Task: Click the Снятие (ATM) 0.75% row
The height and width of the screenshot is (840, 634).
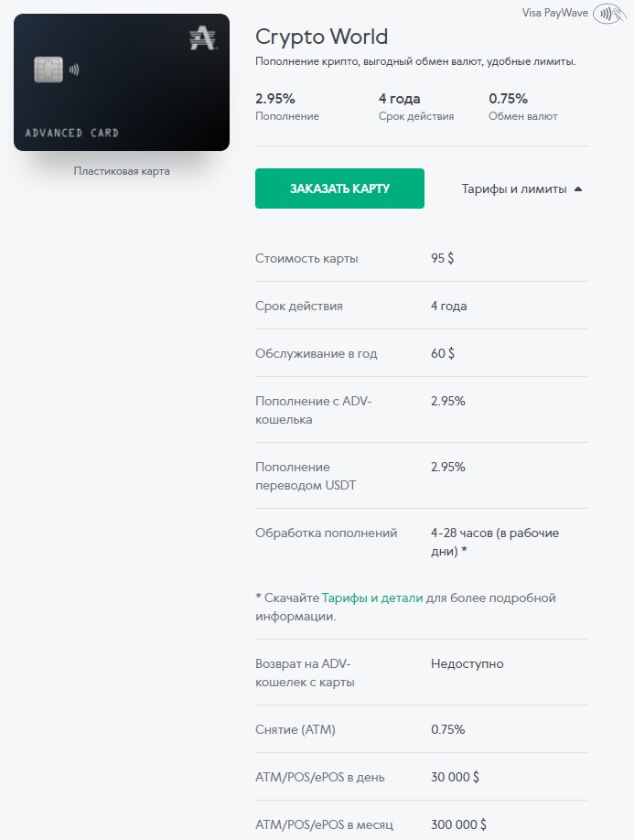Action: (x=422, y=729)
